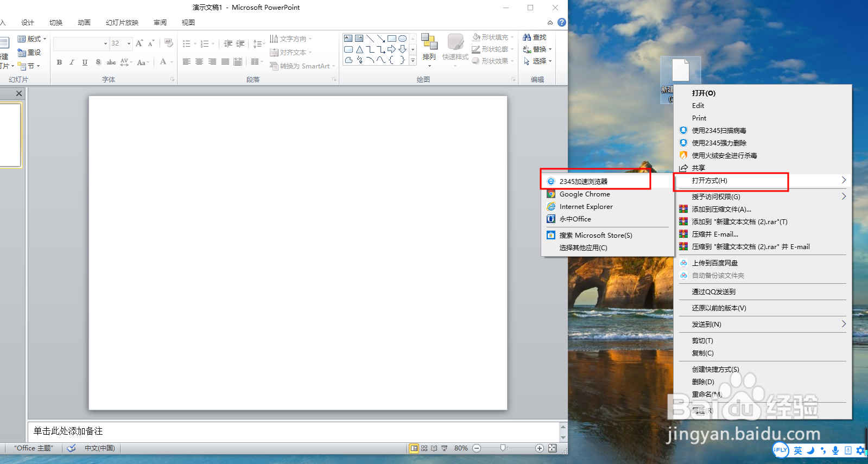Open the Transitions (切换) ribbon tab
Screen dimensions: 868x464
[56, 23]
